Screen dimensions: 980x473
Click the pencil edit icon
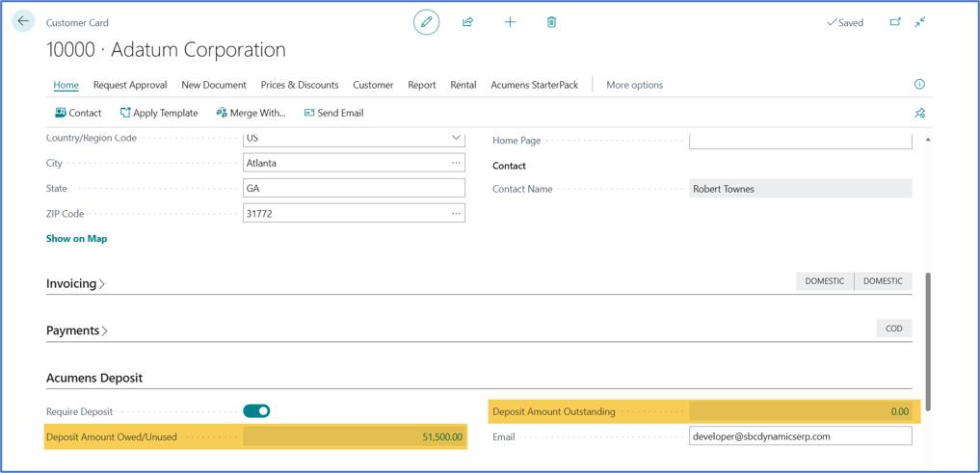coord(426,22)
